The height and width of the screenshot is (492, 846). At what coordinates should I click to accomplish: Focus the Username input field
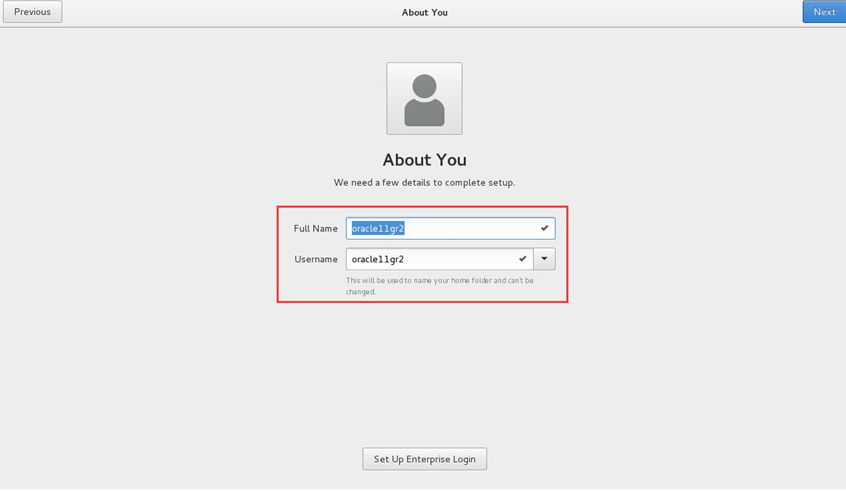(440, 259)
